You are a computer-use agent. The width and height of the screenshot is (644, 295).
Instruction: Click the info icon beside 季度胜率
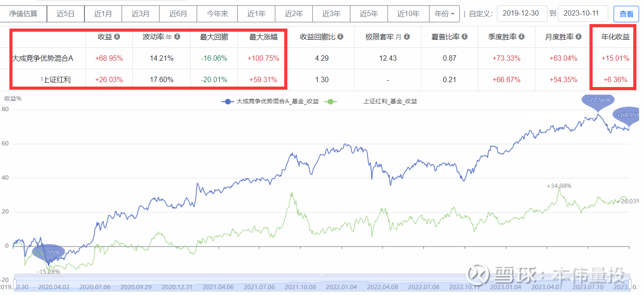[x=522, y=37]
